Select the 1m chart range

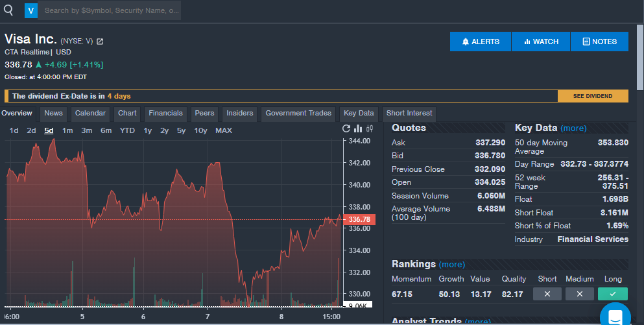click(67, 130)
